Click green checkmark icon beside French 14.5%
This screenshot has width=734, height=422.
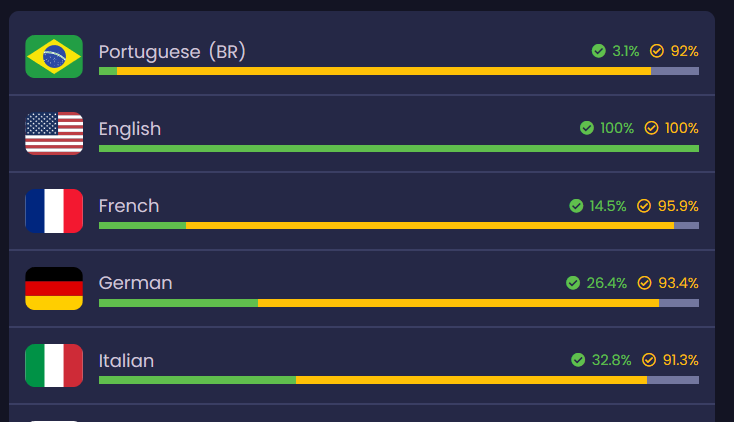(x=576, y=206)
